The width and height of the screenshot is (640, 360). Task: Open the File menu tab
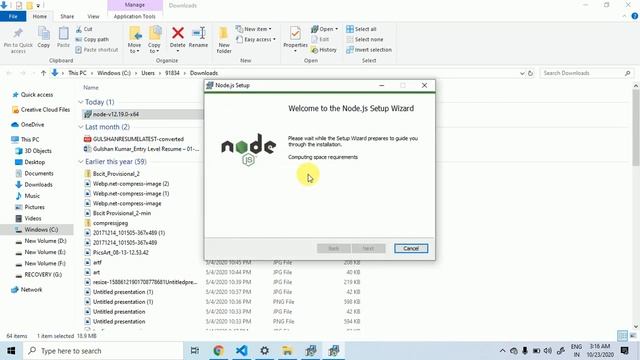click(13, 16)
